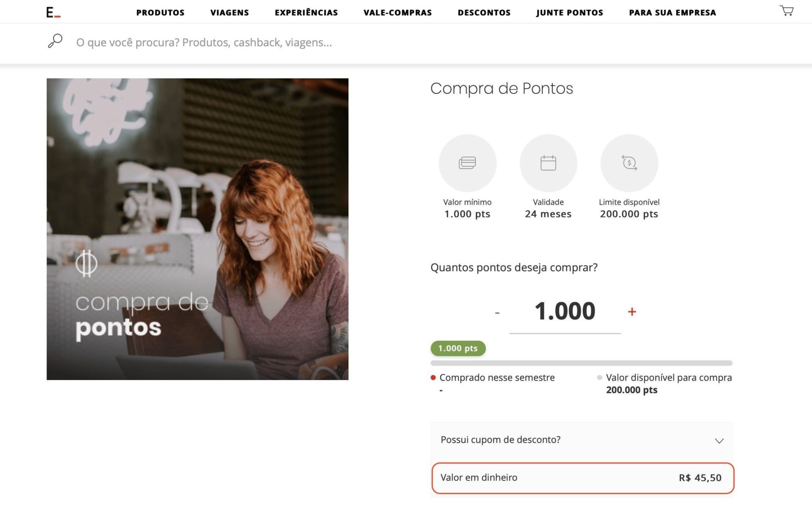Image resolution: width=812 pixels, height=507 pixels.
Task: Open the VIAGENS menu
Action: (230, 13)
